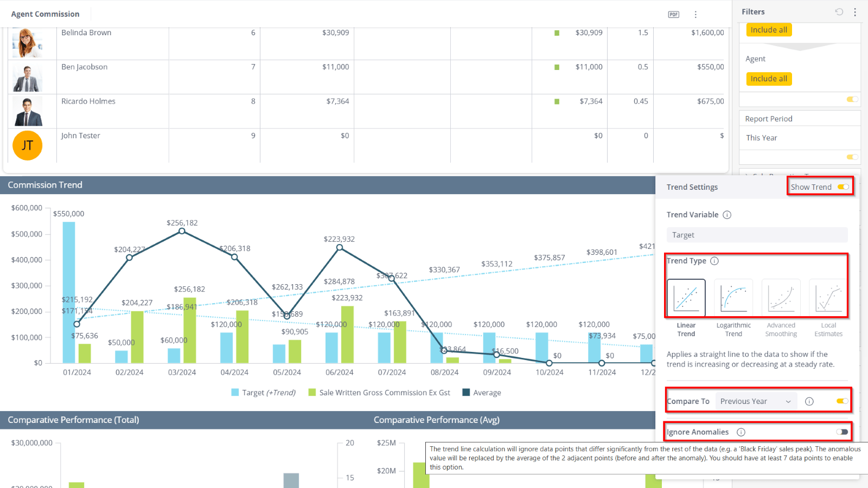Turn off the Show Trend toggle
Screen dimensions: 868x488
(x=843, y=187)
